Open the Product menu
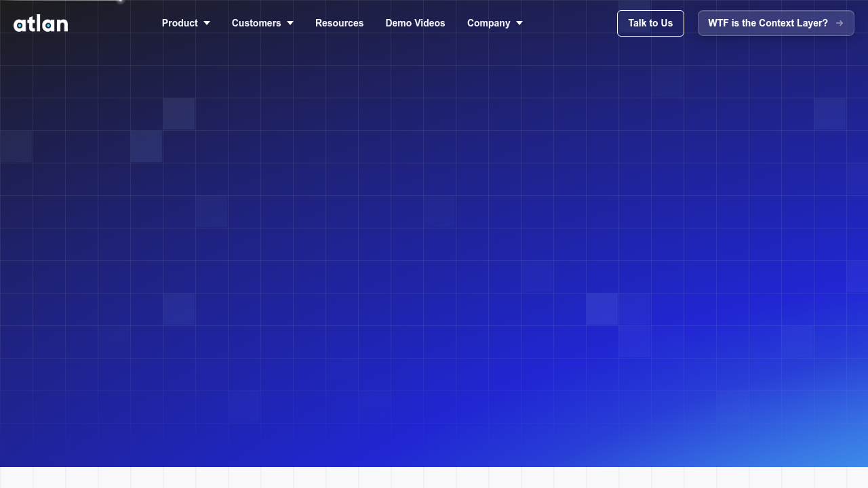This screenshot has height=488, width=868. click(180, 23)
